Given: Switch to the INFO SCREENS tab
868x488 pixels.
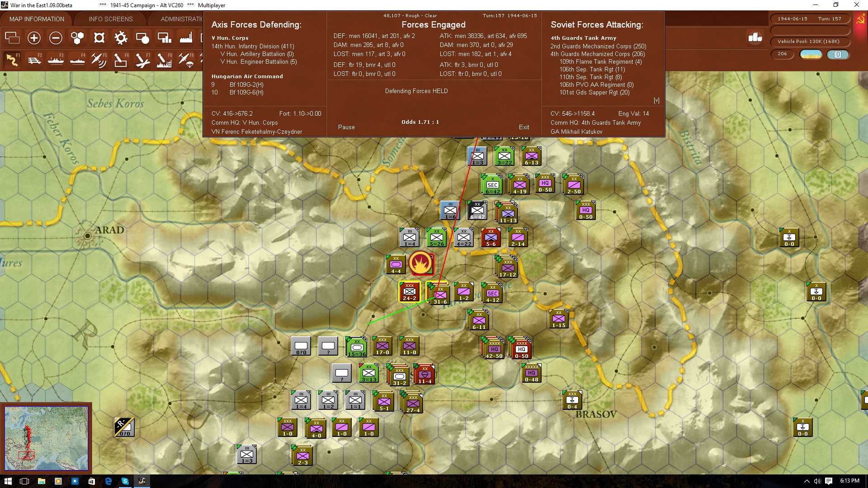Looking at the screenshot, I should click(111, 19).
